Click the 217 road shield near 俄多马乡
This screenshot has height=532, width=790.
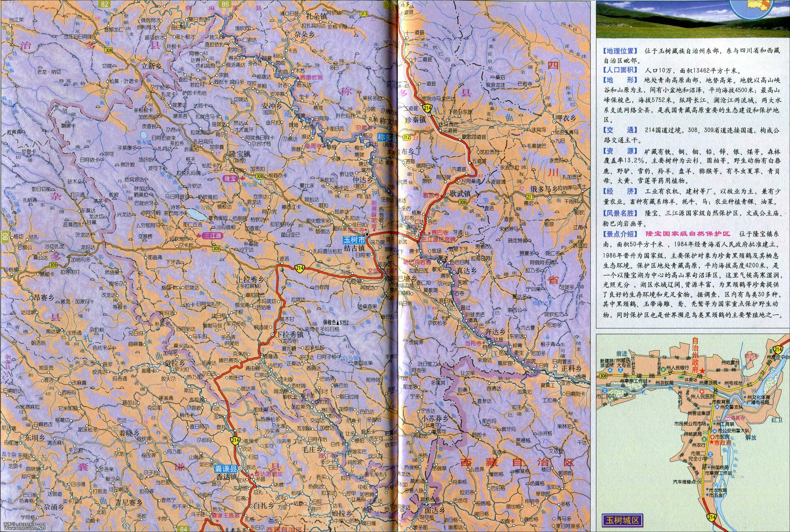pos(530,197)
